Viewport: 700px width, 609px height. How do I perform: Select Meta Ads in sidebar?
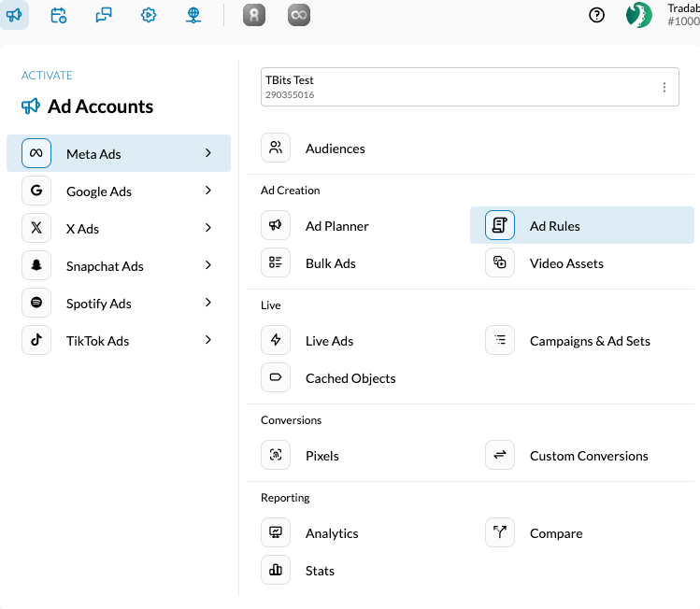pos(93,154)
